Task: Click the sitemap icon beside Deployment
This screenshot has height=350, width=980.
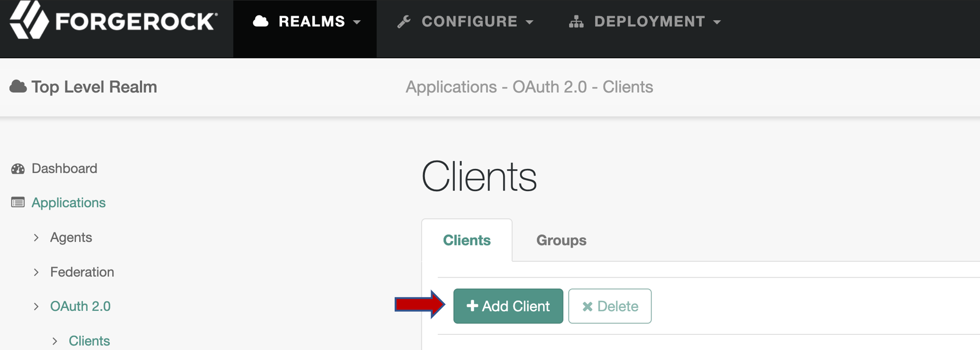Action: pyautogui.click(x=576, y=22)
